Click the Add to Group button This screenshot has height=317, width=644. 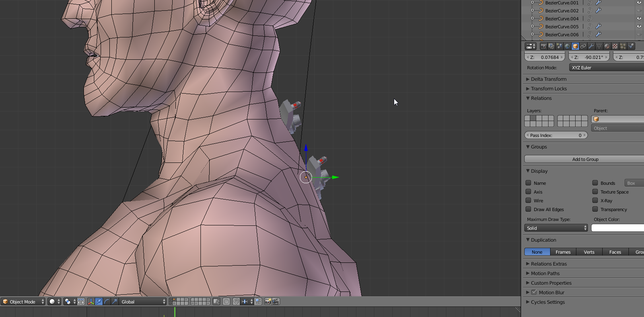tap(584, 159)
